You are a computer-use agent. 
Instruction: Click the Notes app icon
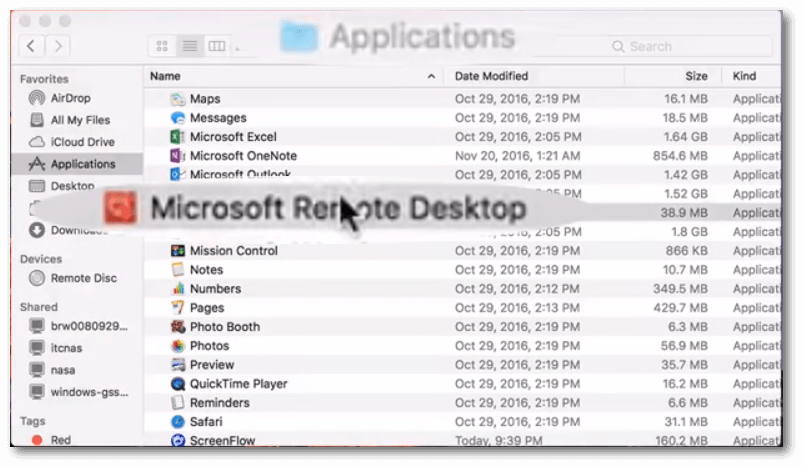coord(178,269)
